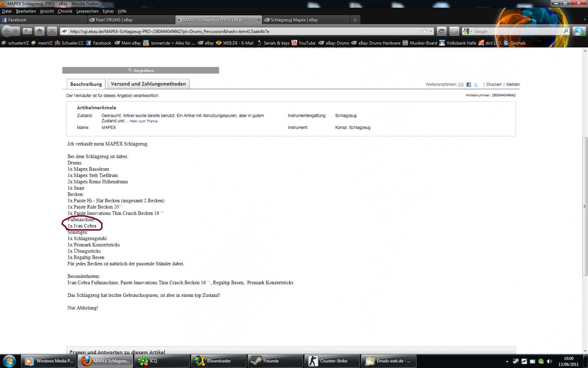Click the page's vertical scrollbar thumb
588x368 pixels.
point(584,206)
